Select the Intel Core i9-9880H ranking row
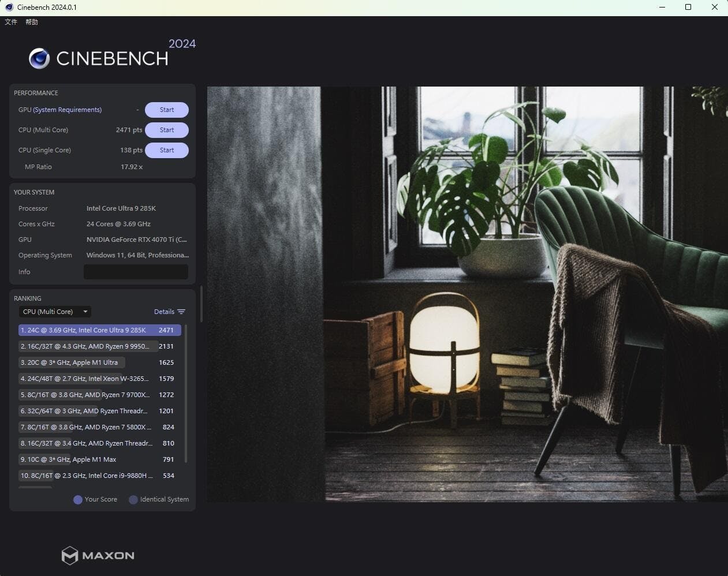 (100, 476)
